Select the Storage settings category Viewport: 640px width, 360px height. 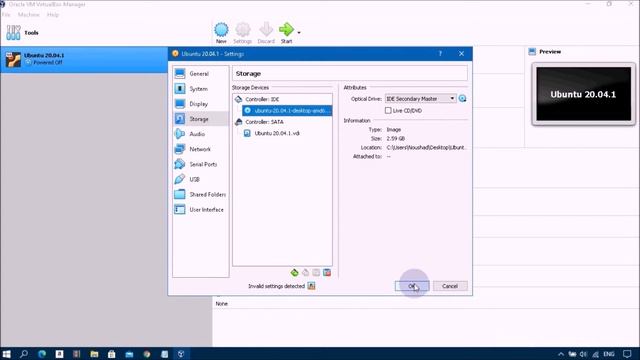tap(200, 119)
